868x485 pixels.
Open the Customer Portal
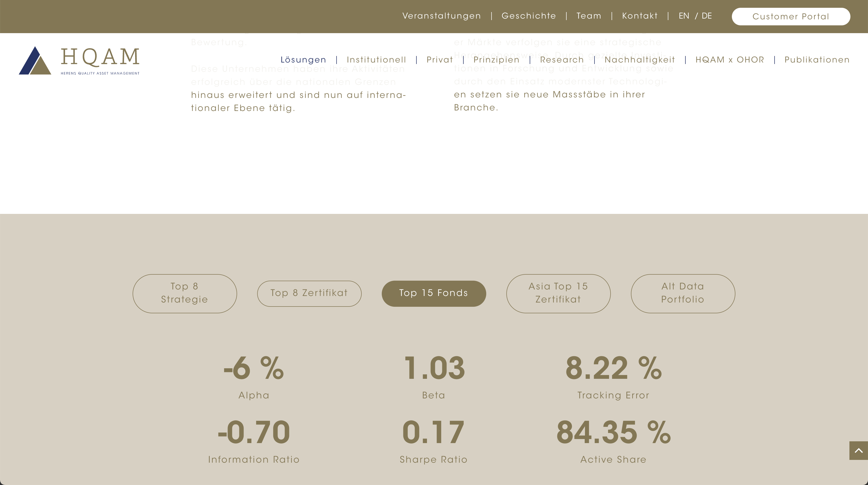tap(790, 17)
